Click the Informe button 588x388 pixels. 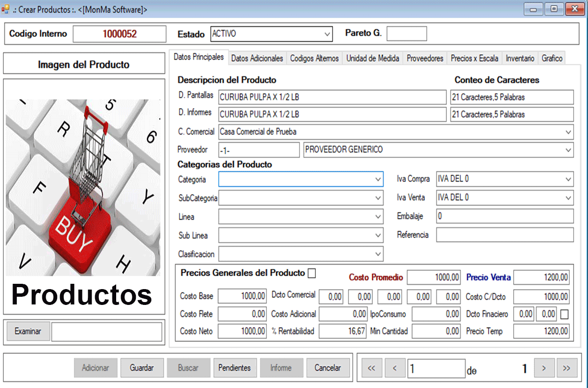coord(281,368)
